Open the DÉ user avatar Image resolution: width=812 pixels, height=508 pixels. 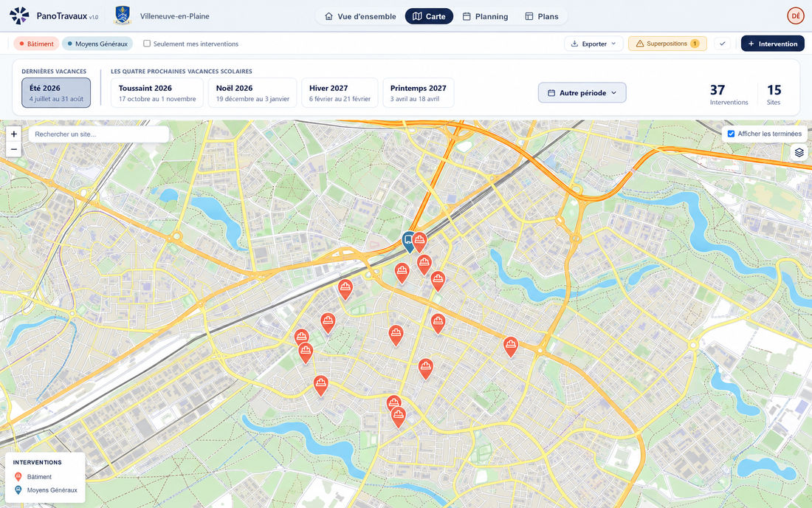796,16
